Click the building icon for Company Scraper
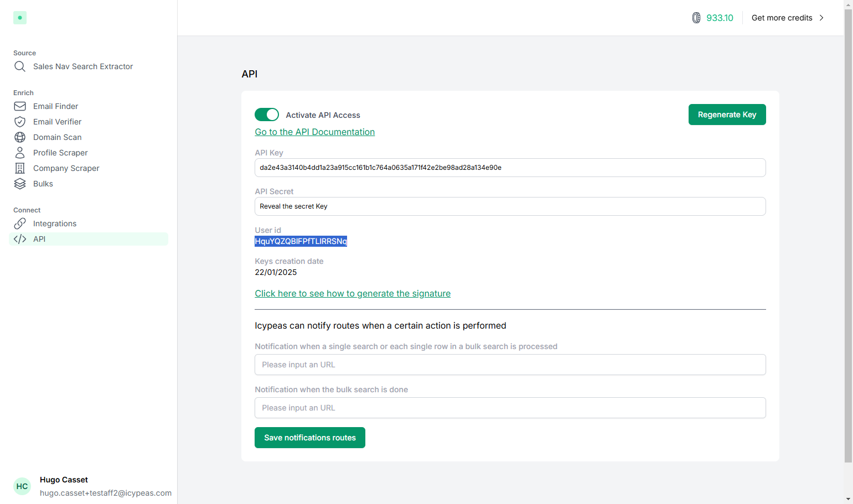853x504 pixels. tap(20, 168)
